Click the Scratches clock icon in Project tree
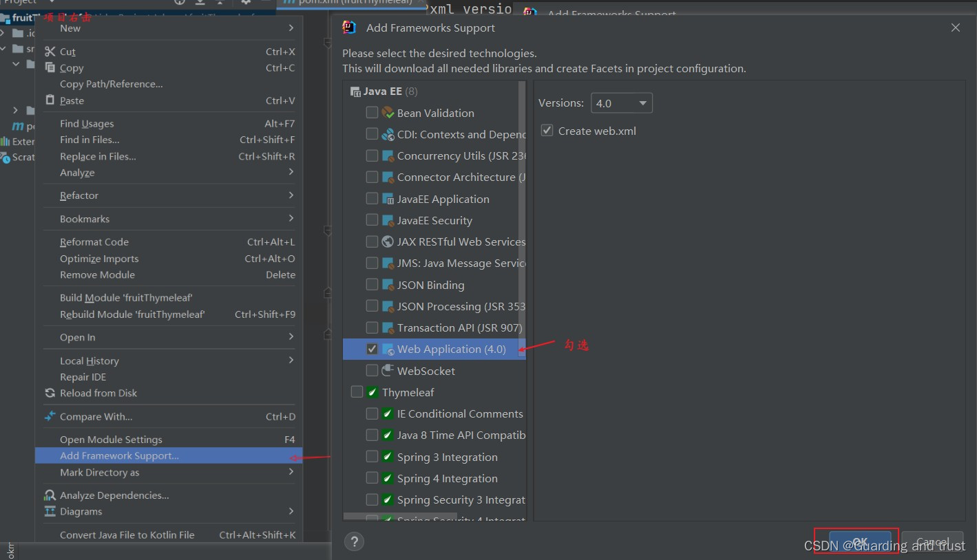977x560 pixels. coord(6,157)
